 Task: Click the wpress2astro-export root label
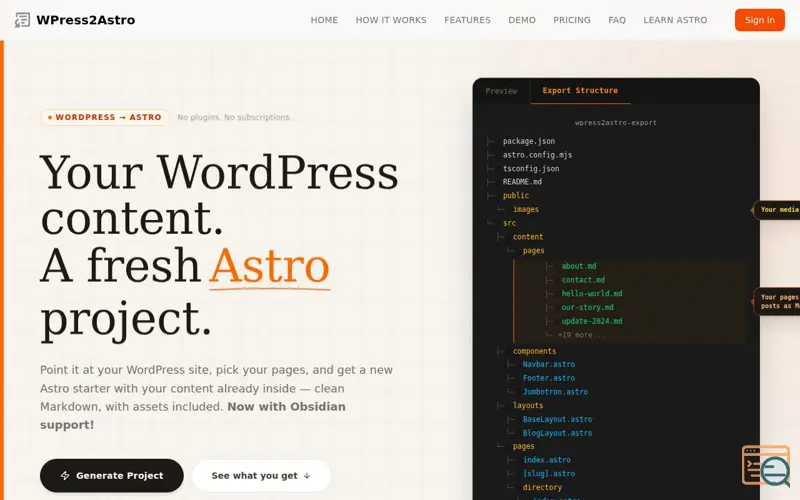615,122
